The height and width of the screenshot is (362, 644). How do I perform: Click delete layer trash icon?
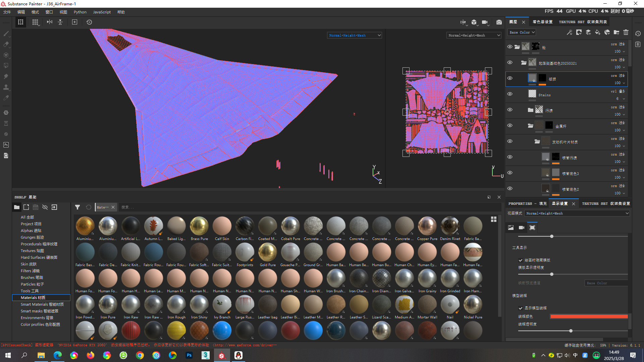[x=626, y=32]
